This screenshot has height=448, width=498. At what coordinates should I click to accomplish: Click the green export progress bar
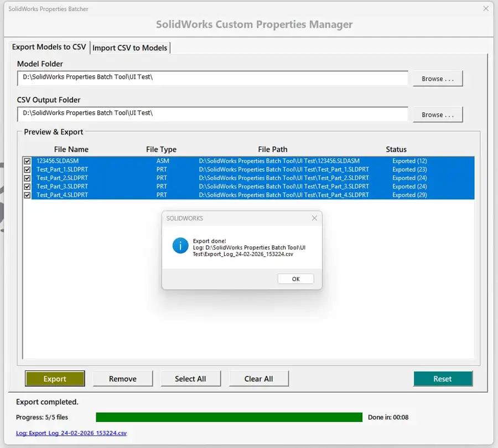pyautogui.click(x=230, y=416)
